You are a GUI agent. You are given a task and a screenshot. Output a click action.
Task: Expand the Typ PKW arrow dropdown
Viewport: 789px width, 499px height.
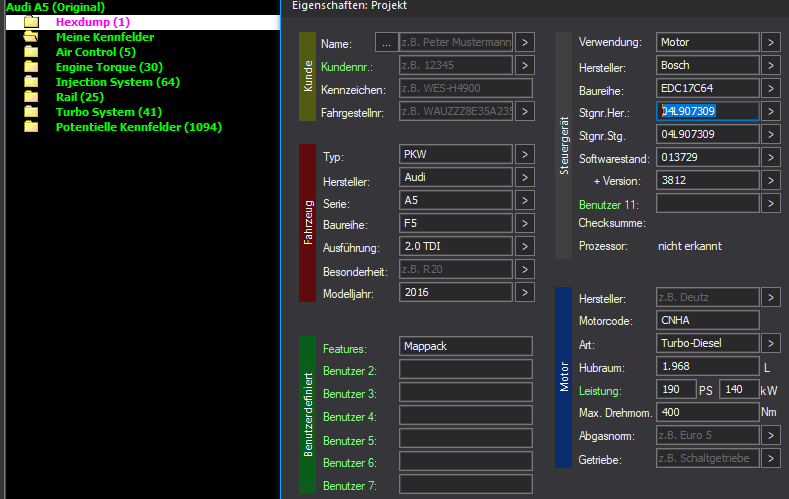tap(525, 154)
